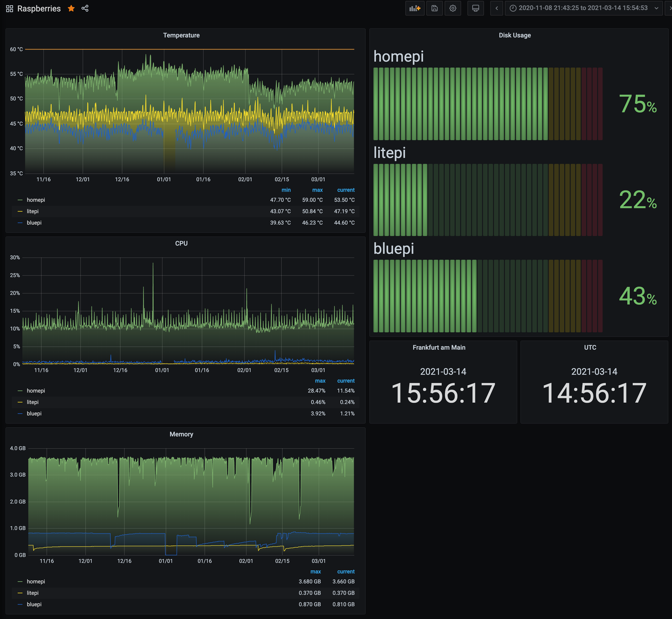Click litepi yellow color line in Temperature legend

pos(20,211)
